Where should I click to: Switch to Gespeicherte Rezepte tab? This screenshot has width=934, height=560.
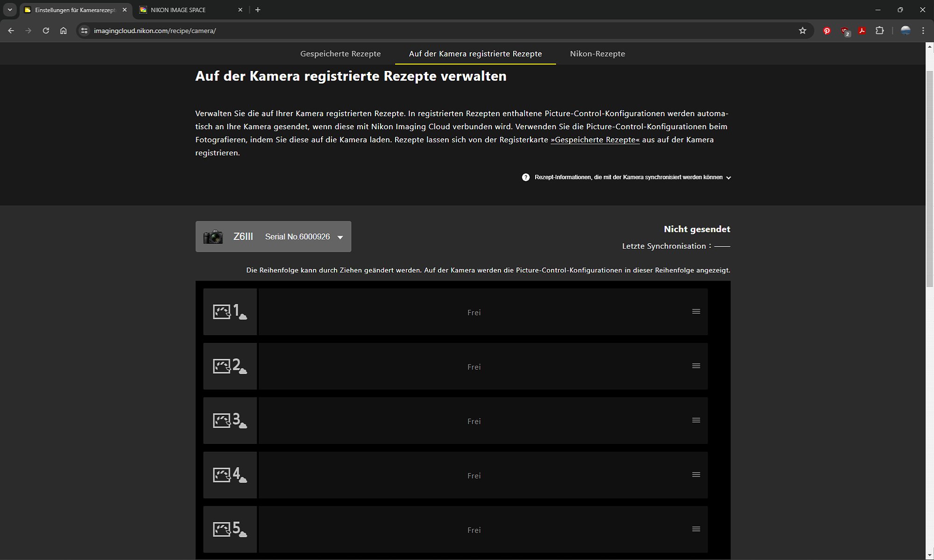click(x=340, y=54)
